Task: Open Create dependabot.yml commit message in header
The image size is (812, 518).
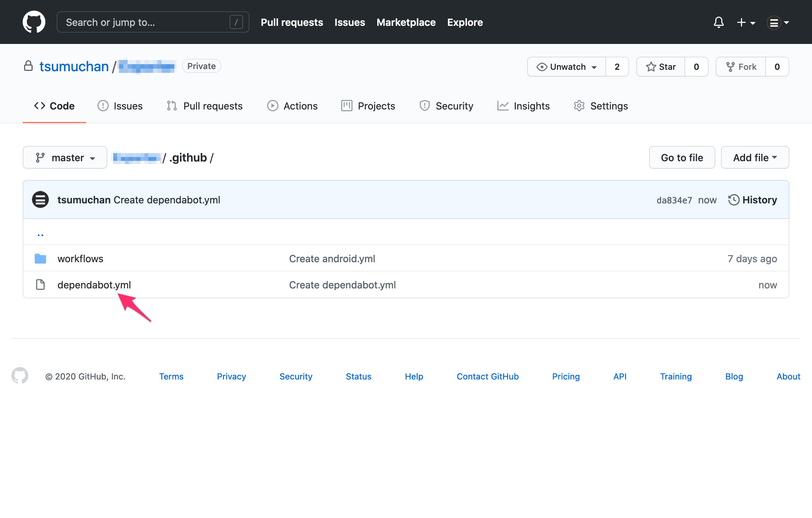Action: pyautogui.click(x=167, y=200)
